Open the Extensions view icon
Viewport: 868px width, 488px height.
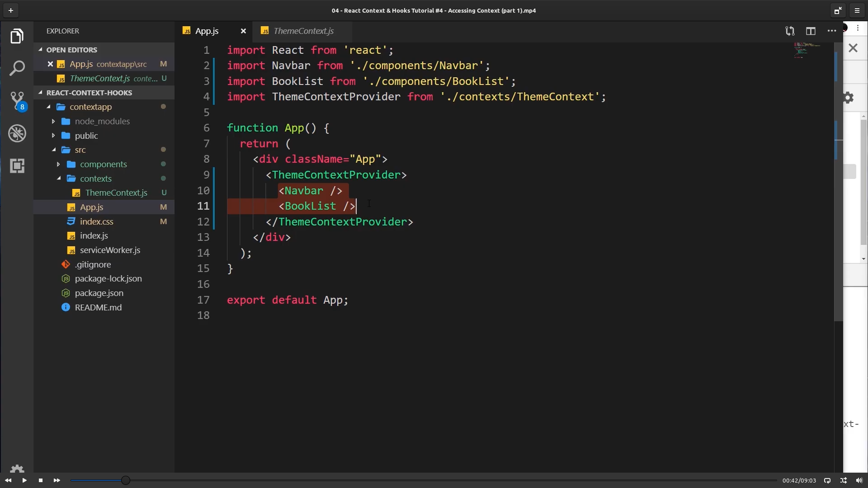pyautogui.click(x=17, y=166)
